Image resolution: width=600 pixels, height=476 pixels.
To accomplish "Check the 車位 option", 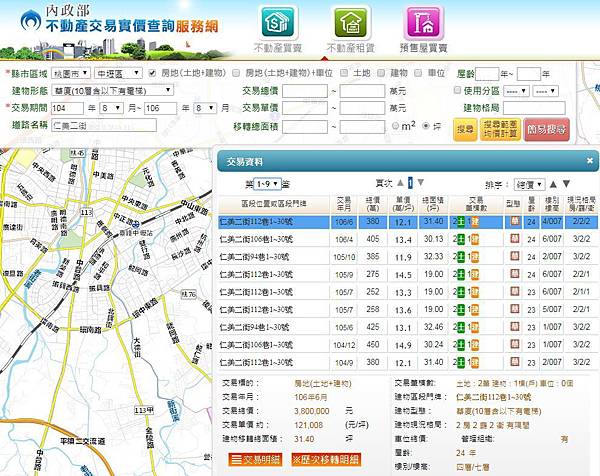I will [418, 73].
